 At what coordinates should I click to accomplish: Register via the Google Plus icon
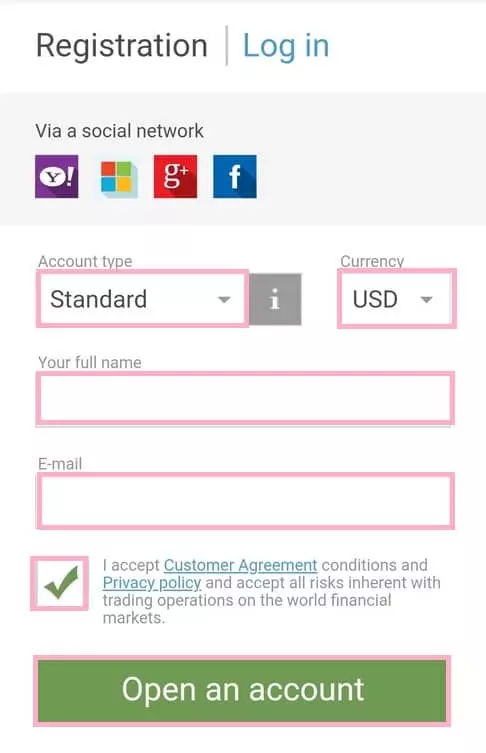click(175, 176)
